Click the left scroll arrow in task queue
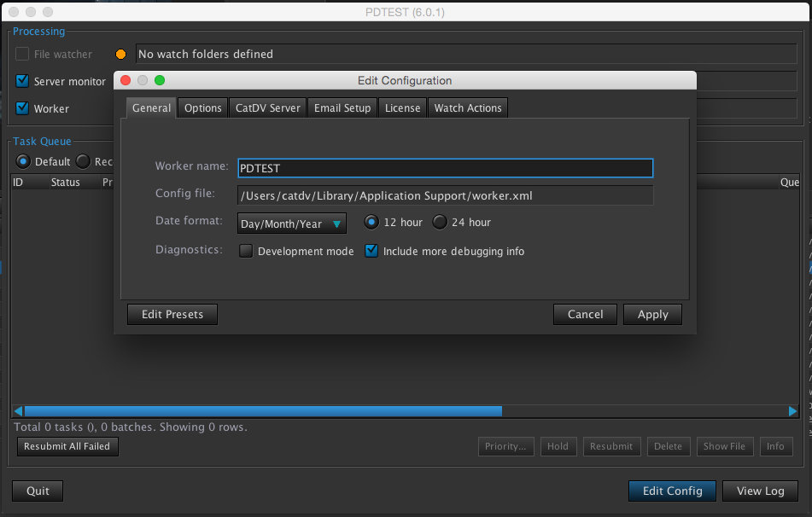Viewport: 812px width, 517px height. (18, 411)
